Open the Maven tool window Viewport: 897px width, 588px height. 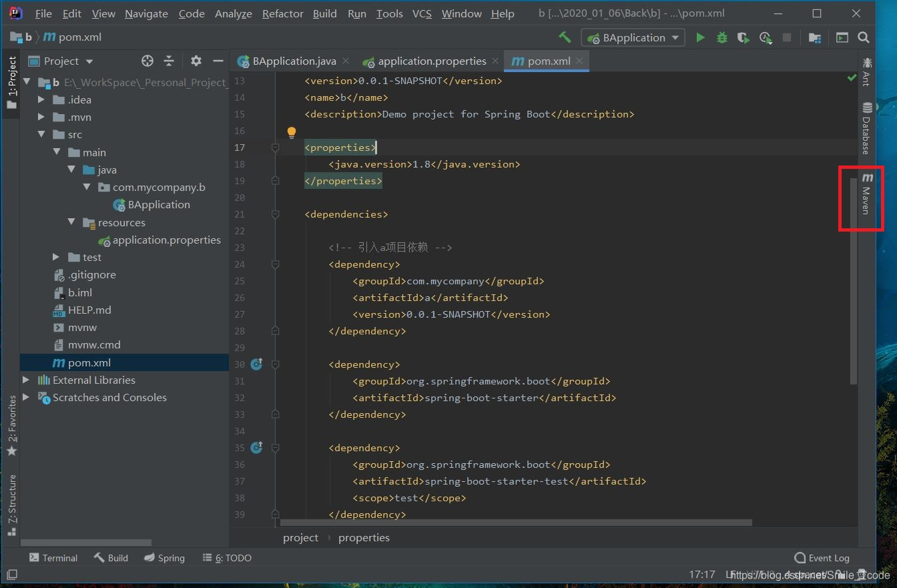click(x=866, y=194)
